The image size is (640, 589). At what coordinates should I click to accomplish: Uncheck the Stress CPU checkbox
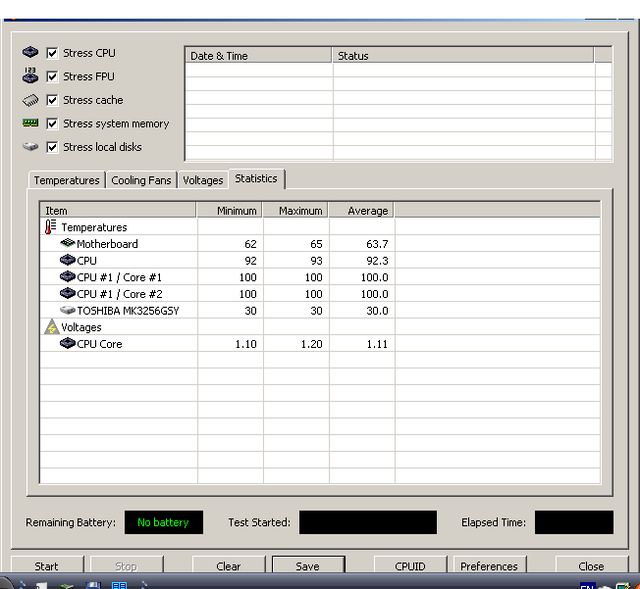[x=52, y=53]
